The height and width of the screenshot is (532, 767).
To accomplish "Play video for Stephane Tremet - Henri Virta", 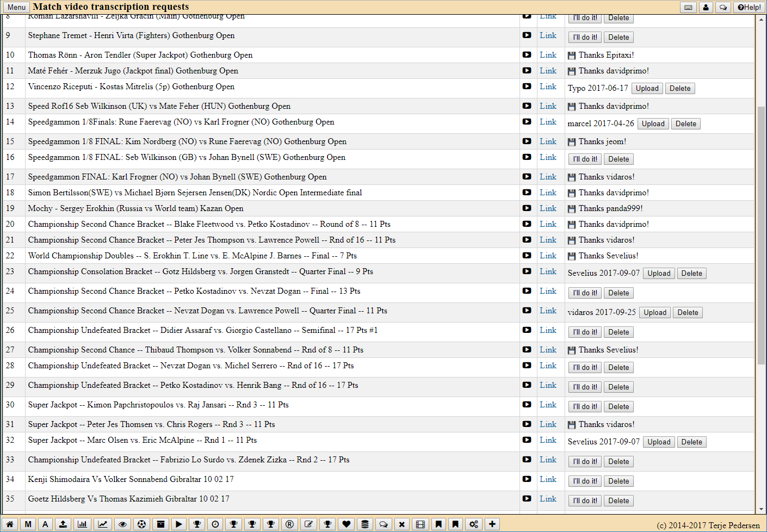I will pyautogui.click(x=527, y=35).
